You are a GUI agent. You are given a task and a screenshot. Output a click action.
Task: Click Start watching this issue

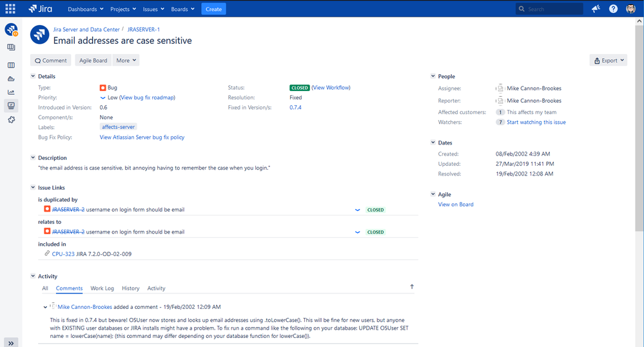coord(536,122)
